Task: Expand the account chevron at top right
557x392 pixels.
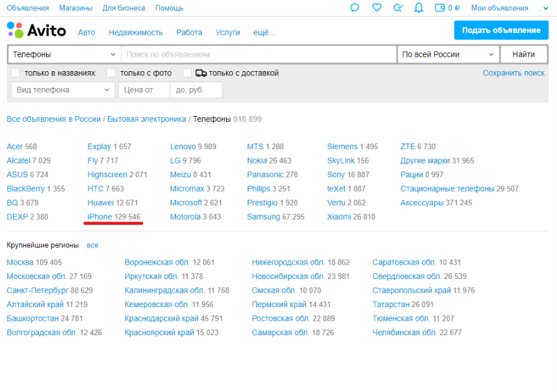Action: pos(546,9)
